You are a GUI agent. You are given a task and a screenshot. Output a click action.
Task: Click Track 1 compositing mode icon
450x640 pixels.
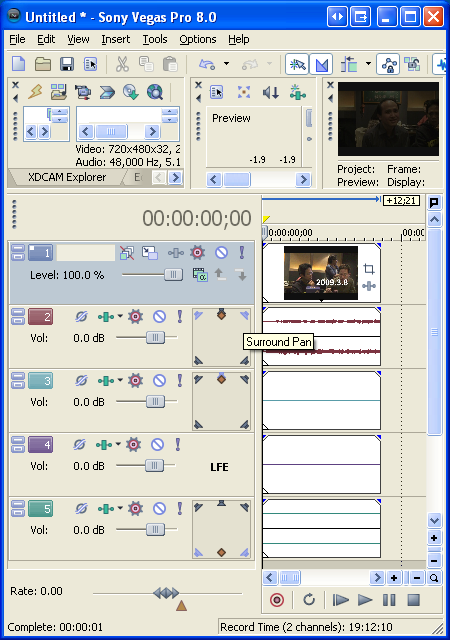200,275
